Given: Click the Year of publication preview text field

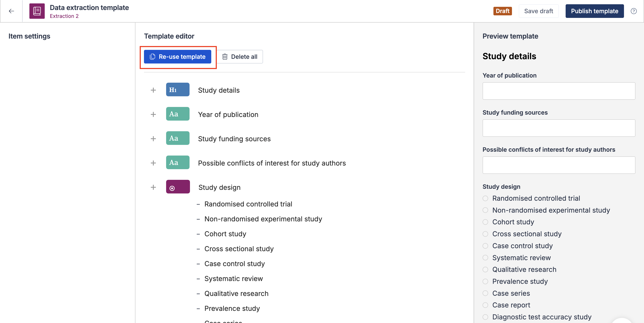Looking at the screenshot, I should tap(559, 91).
